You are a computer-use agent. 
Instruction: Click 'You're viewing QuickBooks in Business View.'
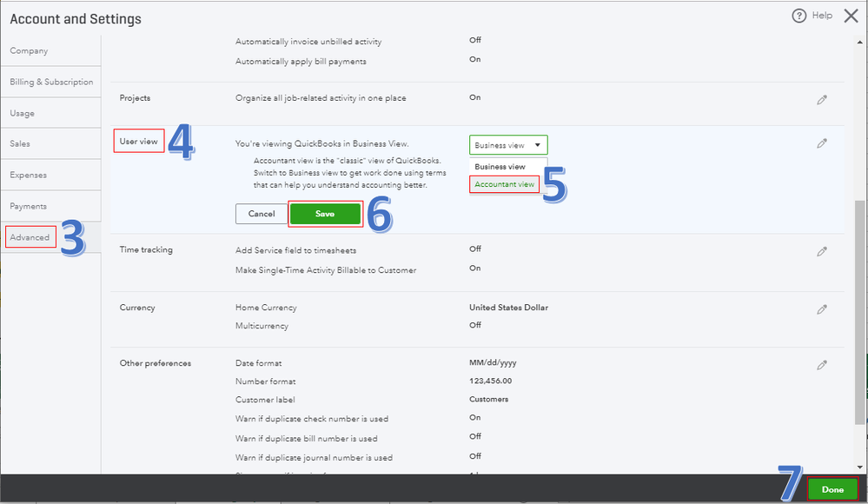coord(321,144)
